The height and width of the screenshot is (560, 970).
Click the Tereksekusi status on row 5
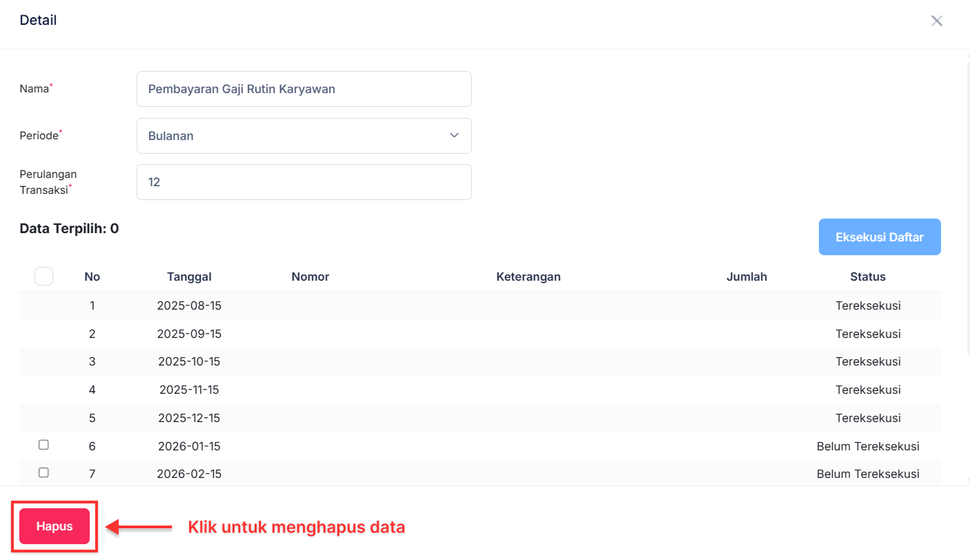pos(867,418)
